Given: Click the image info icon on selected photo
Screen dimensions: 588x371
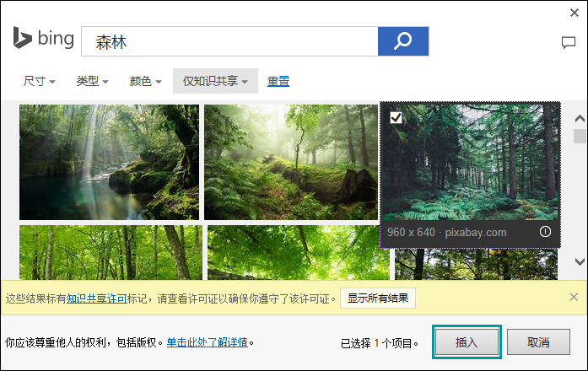Looking at the screenshot, I should [x=545, y=232].
